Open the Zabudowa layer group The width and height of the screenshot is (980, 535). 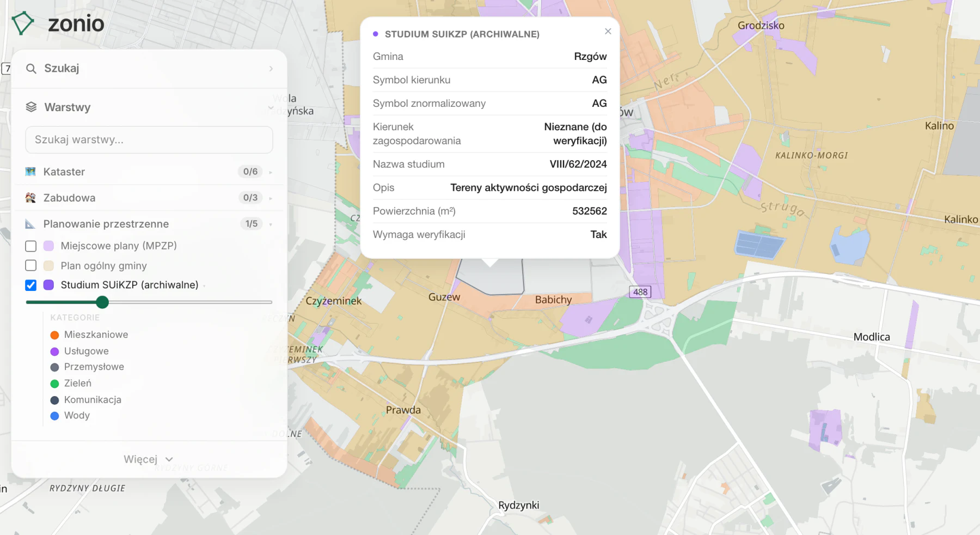coord(149,198)
